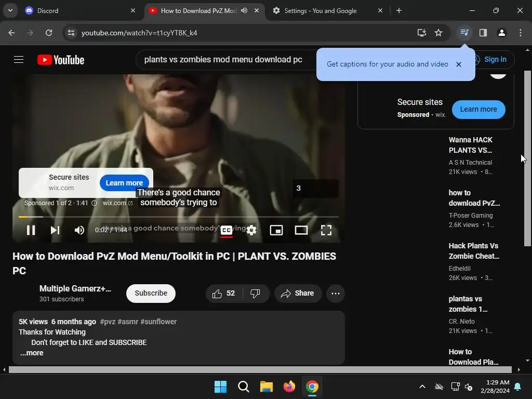Click the #sunflower hashtag

[x=158, y=322]
